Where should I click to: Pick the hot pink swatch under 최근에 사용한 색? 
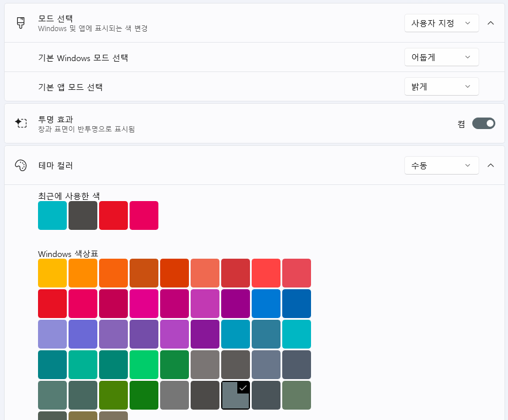[x=144, y=215]
